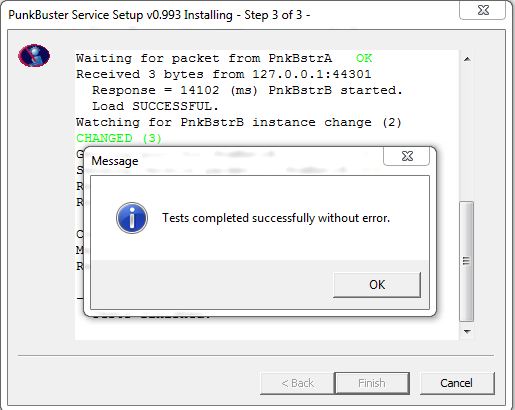Confirm the message with the OK button
The image size is (515, 410).
377,285
